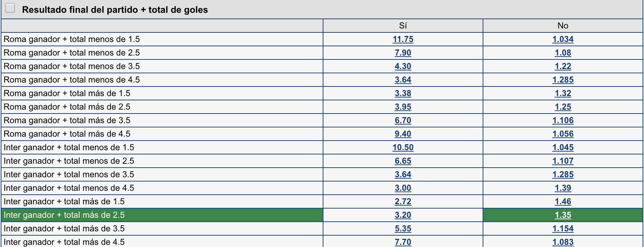The width and height of the screenshot is (644, 247).
Task: Click Sí odds 10.50 for Inter menos de 1.5
Action: (x=403, y=147)
